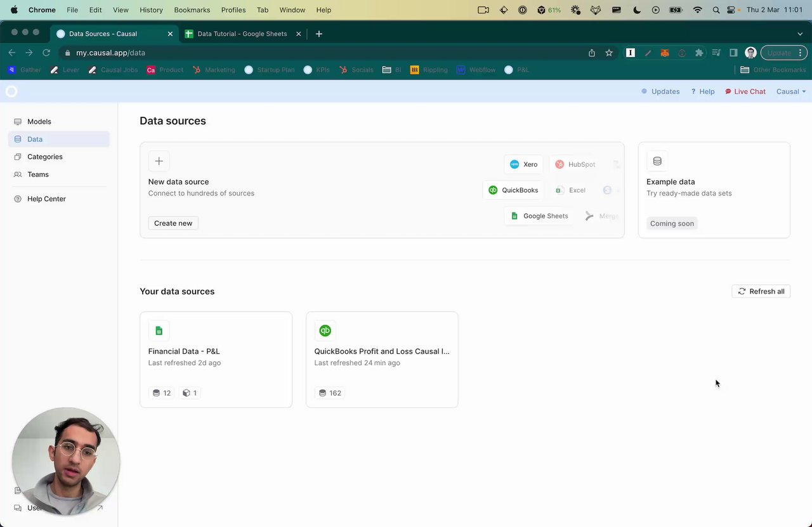Start a Live Chat

pyautogui.click(x=745, y=92)
